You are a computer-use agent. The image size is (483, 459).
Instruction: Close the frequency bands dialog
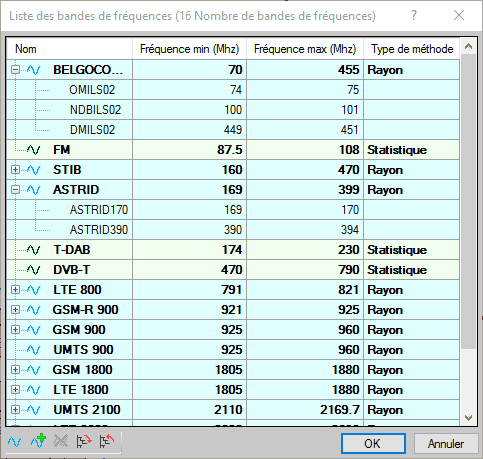click(x=459, y=15)
